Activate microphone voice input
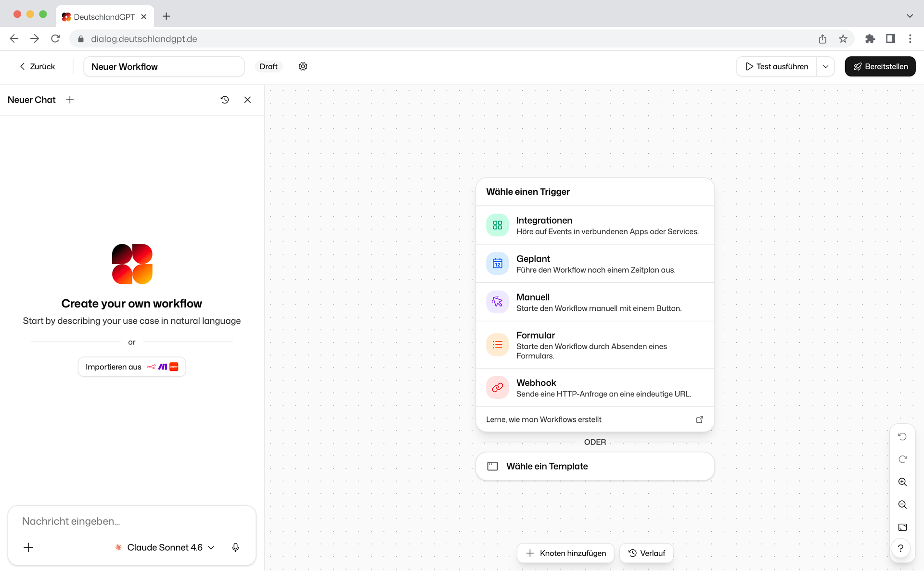This screenshot has height=571, width=924. (x=235, y=547)
